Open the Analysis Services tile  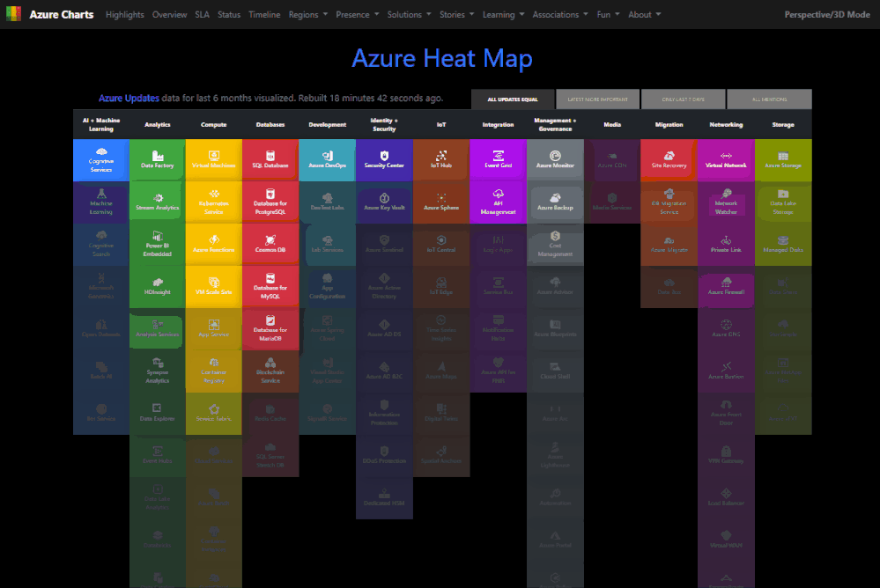coord(158,329)
